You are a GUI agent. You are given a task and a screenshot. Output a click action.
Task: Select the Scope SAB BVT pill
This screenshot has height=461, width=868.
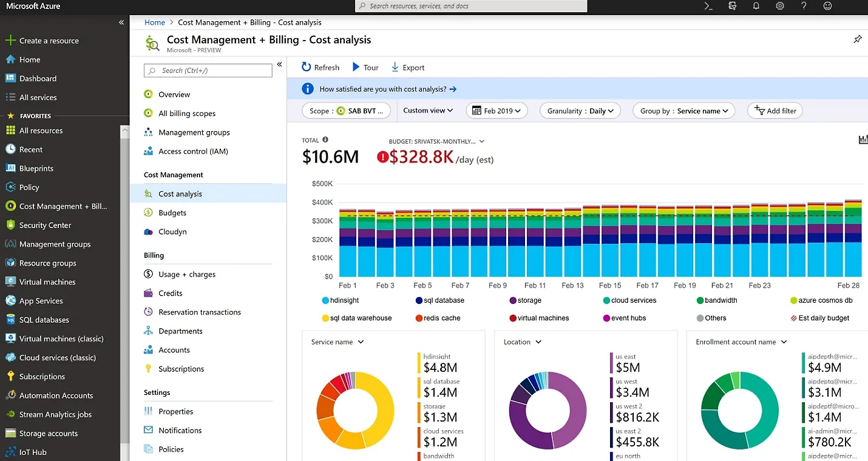point(347,111)
